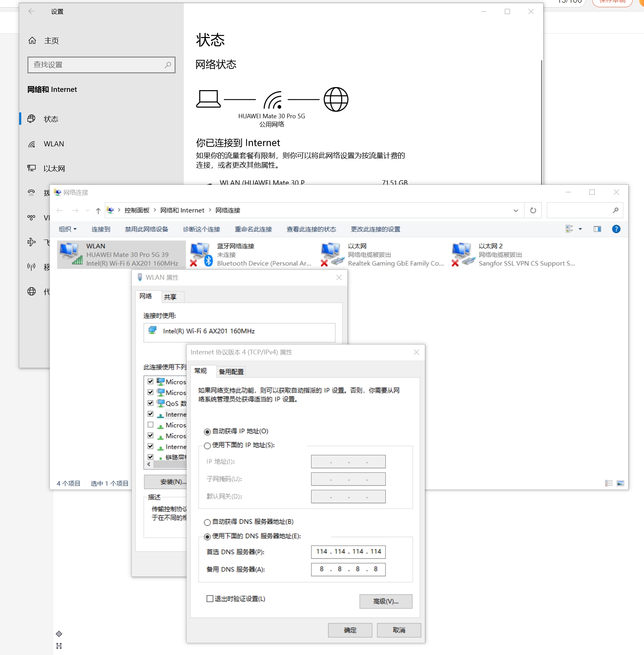Image resolution: width=644 pixels, height=655 pixels.
Task: Switch to large icons view in status bar
Action: pyautogui.click(x=620, y=483)
